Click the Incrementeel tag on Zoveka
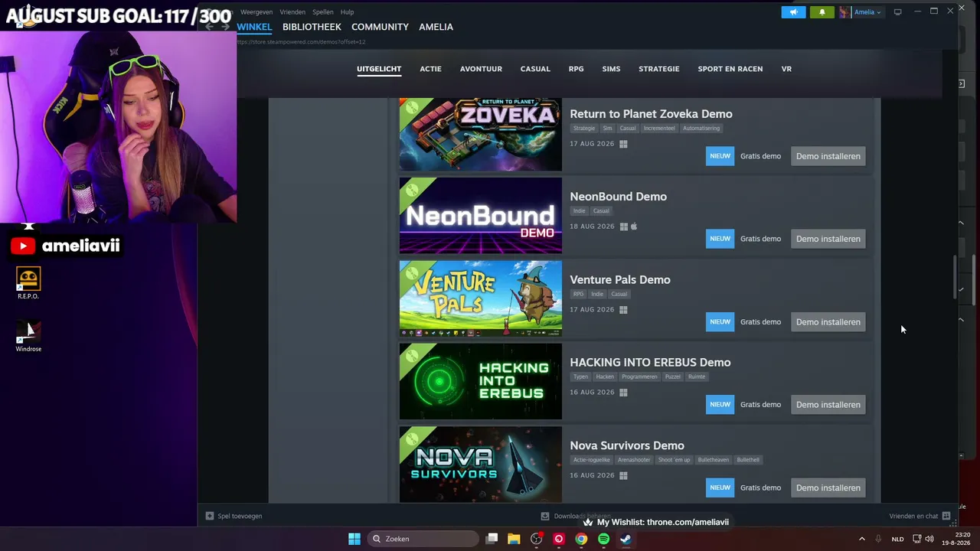This screenshot has height=551, width=980. click(659, 129)
